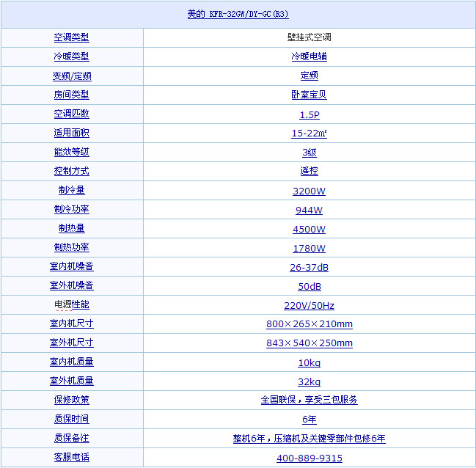Open the 质保备注 label link
This screenshot has height=468, width=476.
coord(72,438)
